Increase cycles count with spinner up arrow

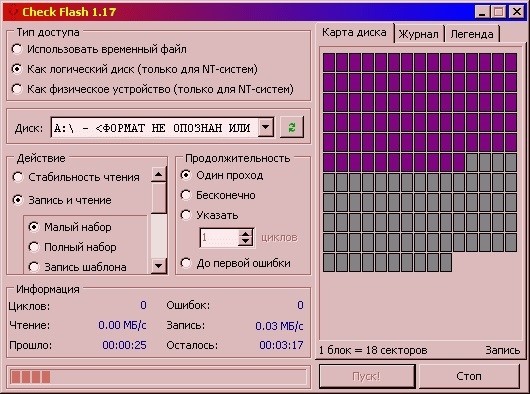point(246,233)
